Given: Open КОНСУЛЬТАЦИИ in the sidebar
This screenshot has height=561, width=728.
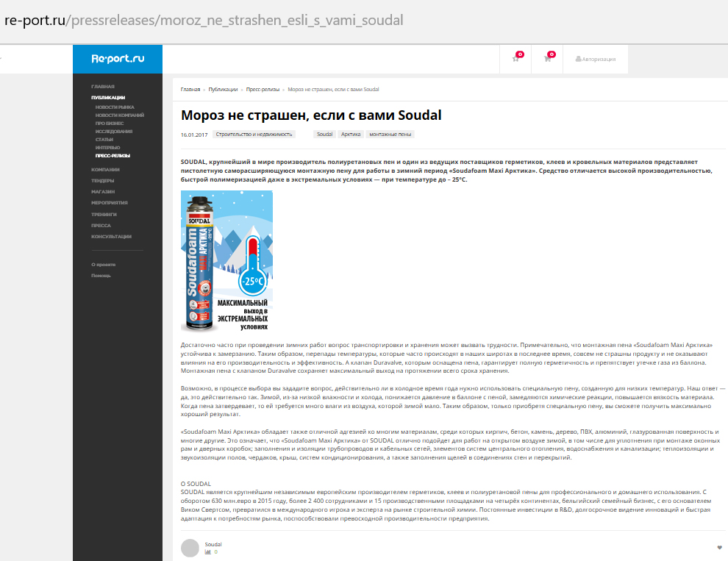Looking at the screenshot, I should [112, 236].
